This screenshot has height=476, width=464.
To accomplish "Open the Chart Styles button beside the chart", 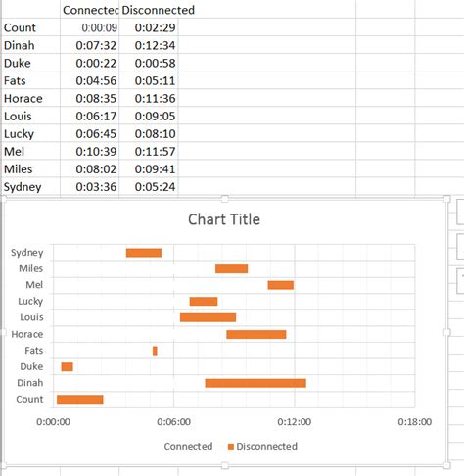I will [460, 246].
